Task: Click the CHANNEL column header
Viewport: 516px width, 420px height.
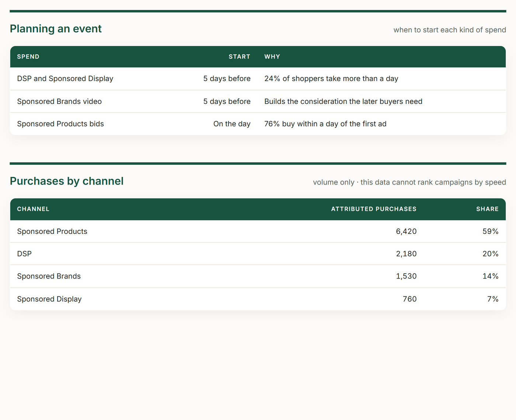Action: tap(33, 209)
